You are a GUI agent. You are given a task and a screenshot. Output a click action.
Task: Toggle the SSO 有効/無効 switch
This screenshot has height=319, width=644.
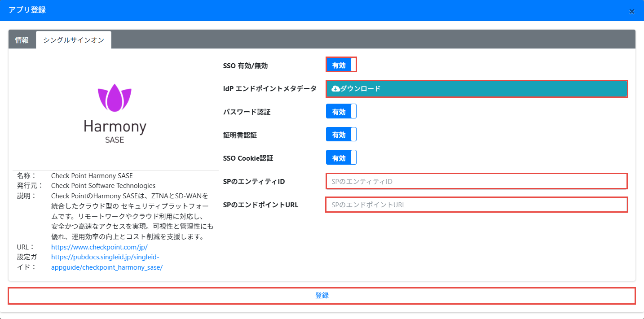[x=341, y=65]
